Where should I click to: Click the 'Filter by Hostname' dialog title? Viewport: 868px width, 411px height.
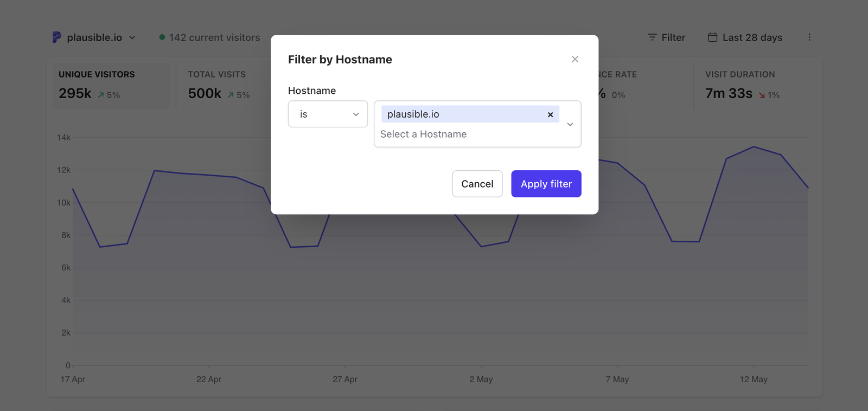[x=340, y=60]
